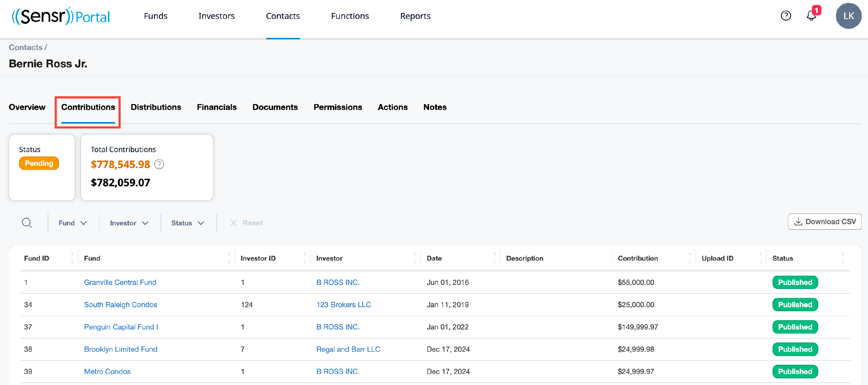Click the $782,059.07 total amount
The height and width of the screenshot is (385, 868).
tap(120, 183)
